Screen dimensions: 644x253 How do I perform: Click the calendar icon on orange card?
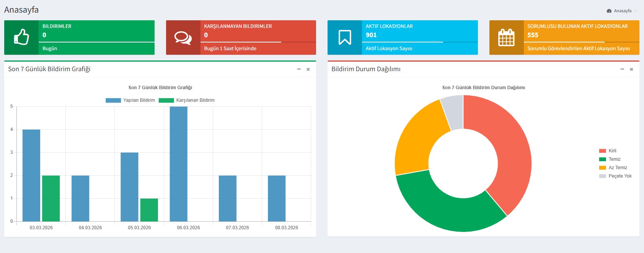[x=506, y=38]
